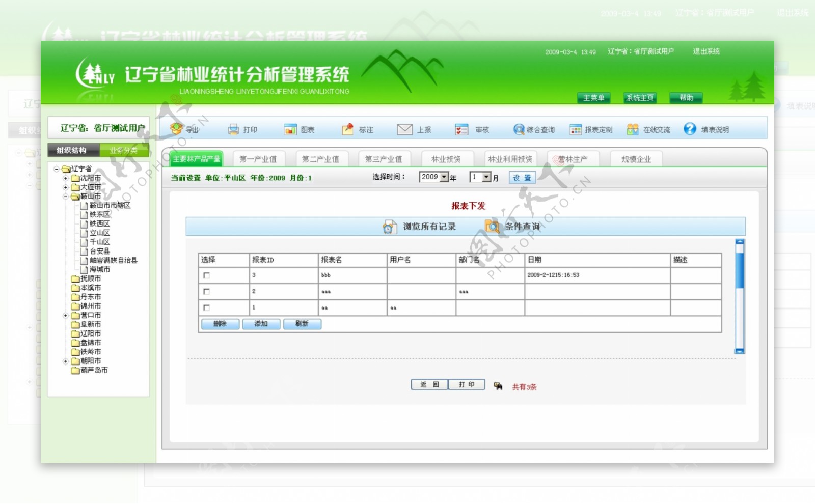
Task: Click the 沈阳市 folder icon
Action: [x=75, y=178]
